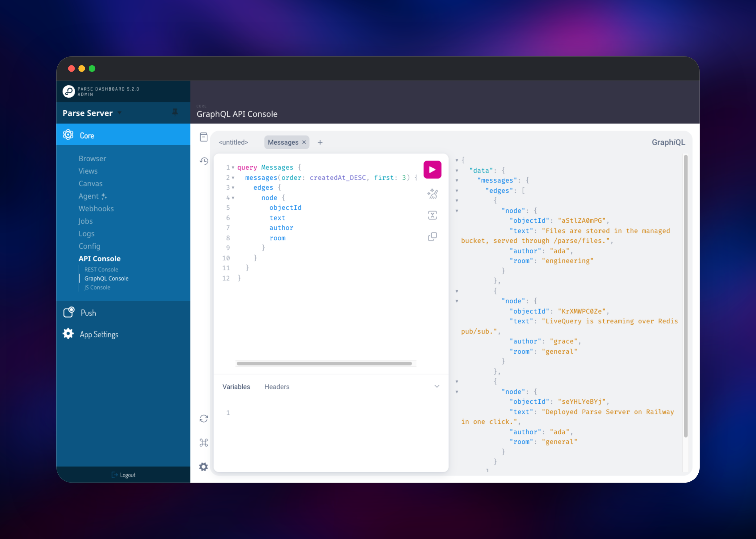Switch to the <untitled> tab
The width and height of the screenshot is (756, 539).
(234, 142)
